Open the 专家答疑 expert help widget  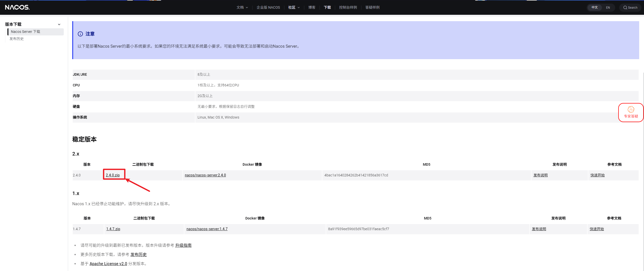click(x=631, y=112)
